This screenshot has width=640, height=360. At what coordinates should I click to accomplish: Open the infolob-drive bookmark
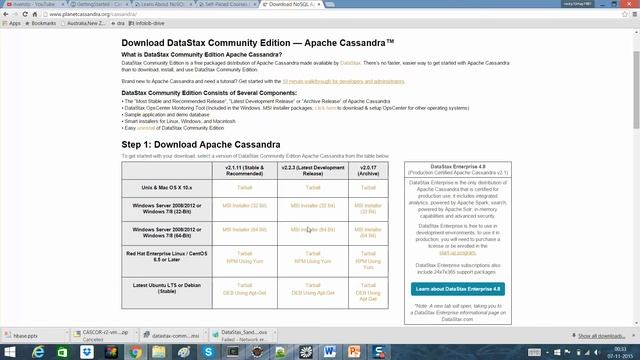147,23
